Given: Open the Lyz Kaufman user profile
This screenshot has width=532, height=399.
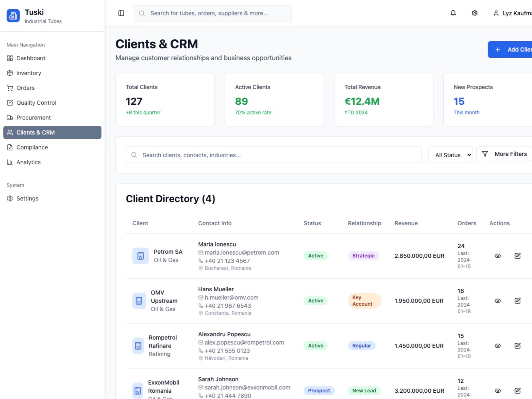Looking at the screenshot, I should pos(512,13).
